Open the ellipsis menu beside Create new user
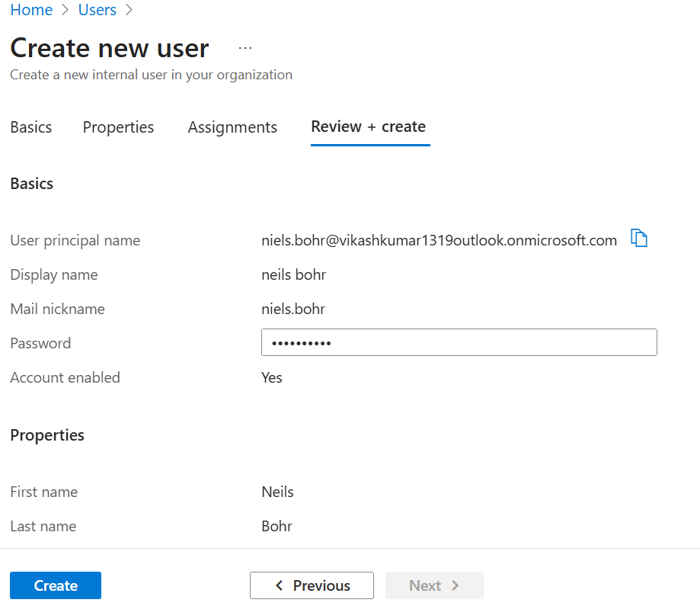 [x=245, y=48]
